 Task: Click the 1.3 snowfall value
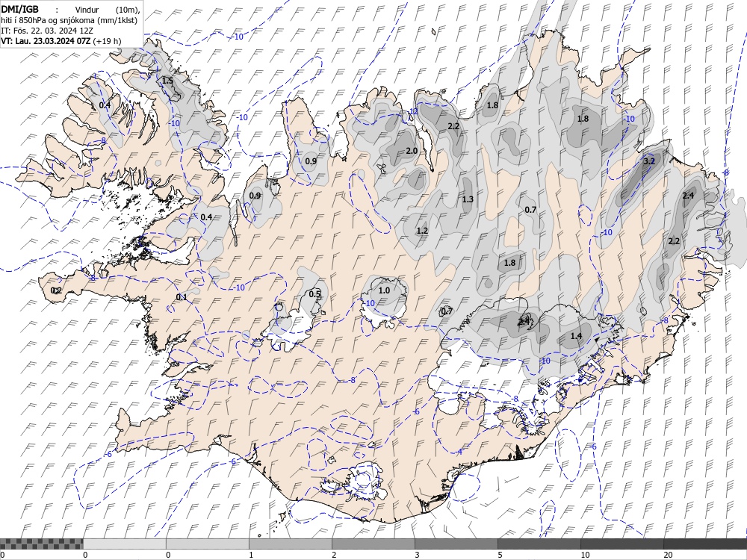[x=468, y=199]
